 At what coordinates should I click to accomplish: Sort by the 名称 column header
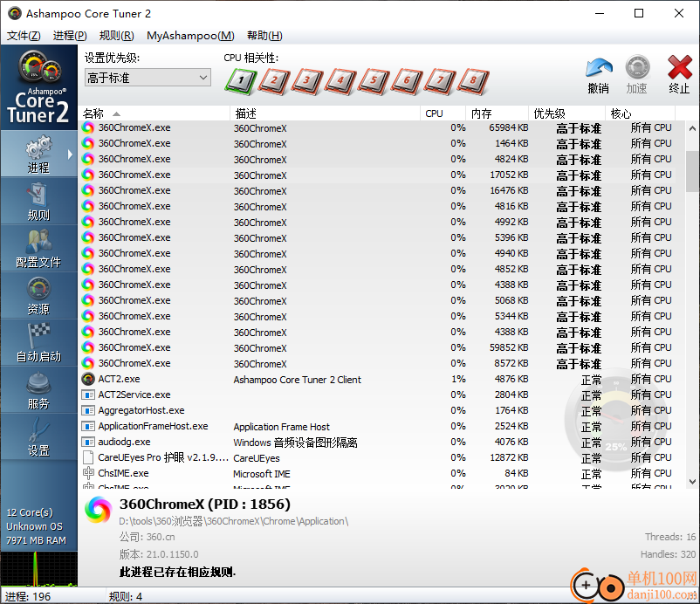point(154,113)
